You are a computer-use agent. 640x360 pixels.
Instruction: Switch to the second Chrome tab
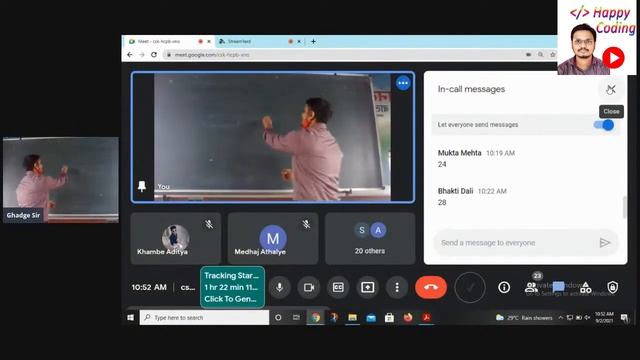click(x=253, y=41)
